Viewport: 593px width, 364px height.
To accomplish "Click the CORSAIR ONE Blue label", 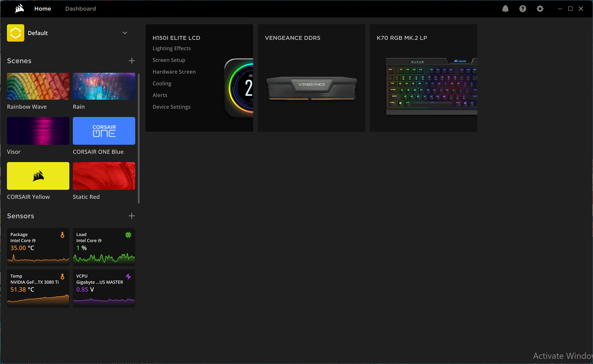I will [x=98, y=152].
